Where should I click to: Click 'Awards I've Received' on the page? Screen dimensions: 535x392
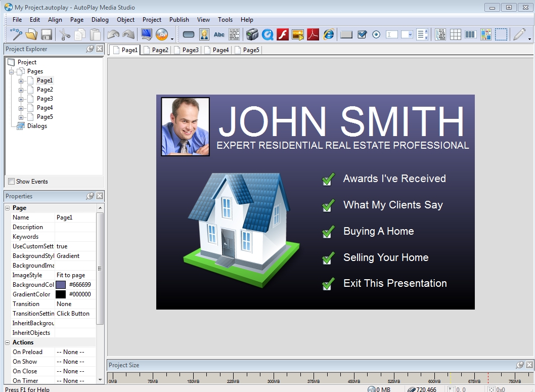point(394,179)
